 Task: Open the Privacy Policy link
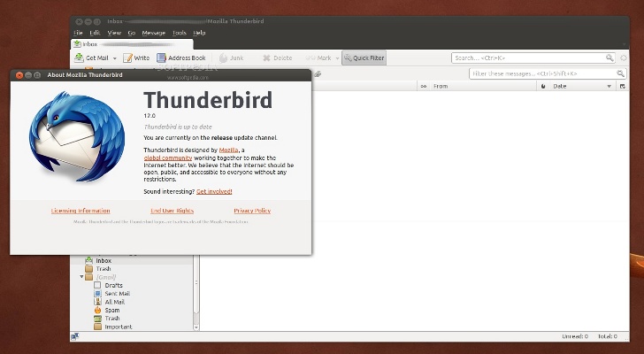tap(252, 211)
